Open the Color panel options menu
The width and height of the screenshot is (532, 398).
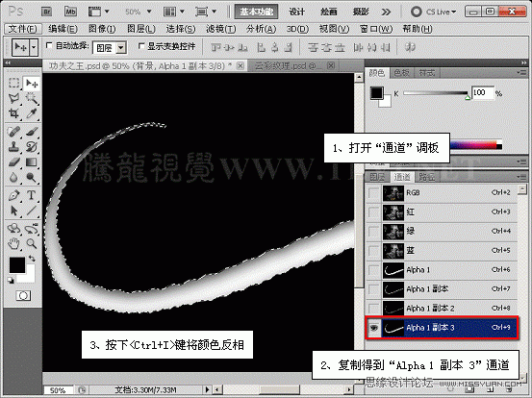521,72
